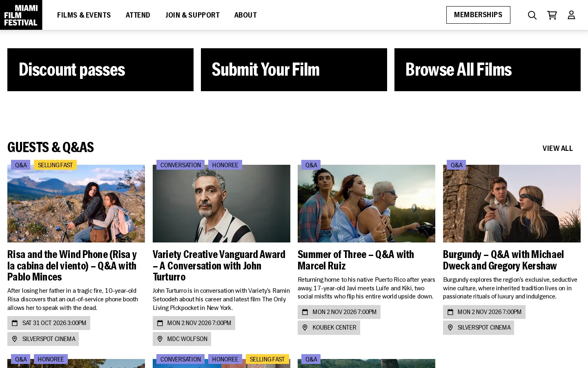Click pin icon on Risa card's Silverspot Cinema
Image resolution: width=588 pixels, height=368 pixels.
[x=15, y=339]
